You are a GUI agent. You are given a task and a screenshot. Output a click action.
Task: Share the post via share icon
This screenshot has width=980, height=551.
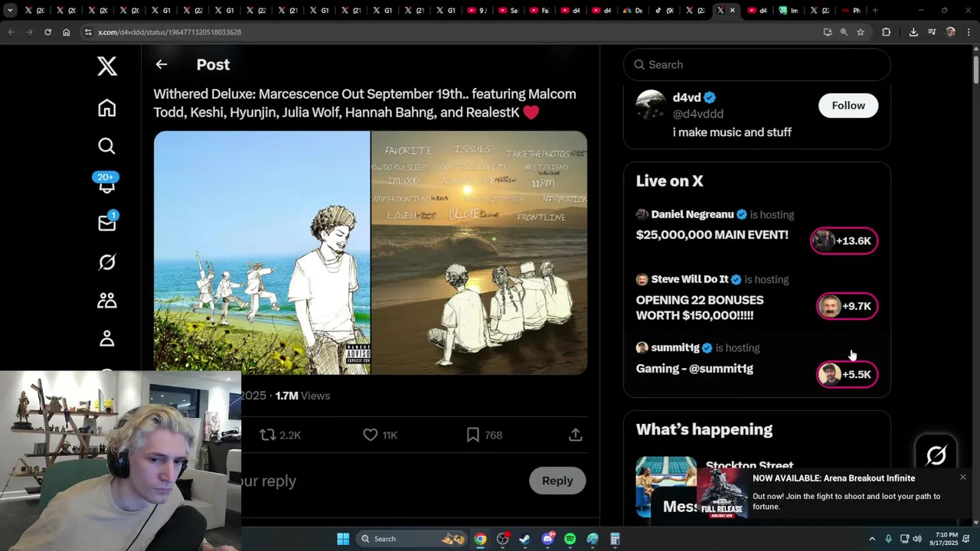click(576, 435)
